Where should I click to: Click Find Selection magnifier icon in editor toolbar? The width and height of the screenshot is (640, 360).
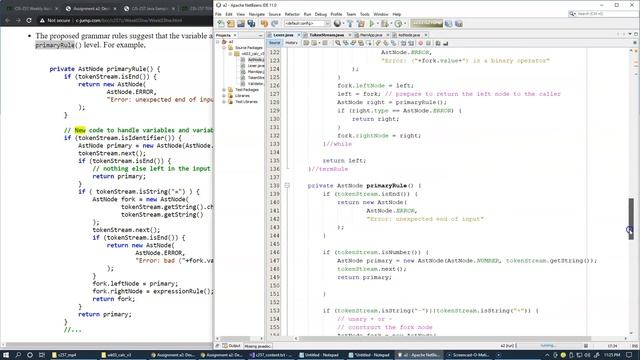[338, 43]
